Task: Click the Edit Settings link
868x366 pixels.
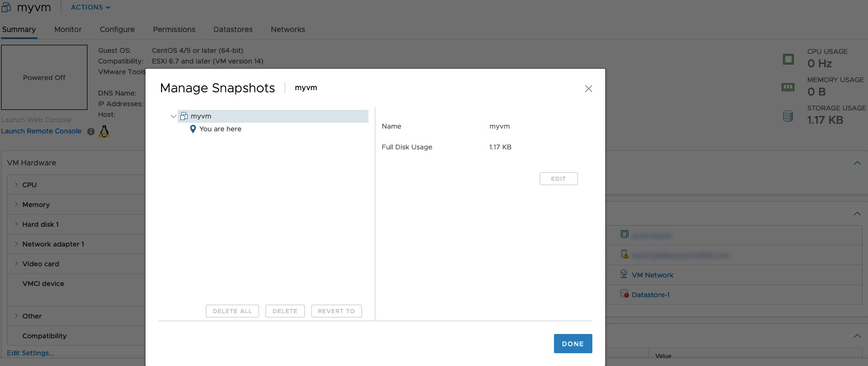Action: click(x=30, y=353)
